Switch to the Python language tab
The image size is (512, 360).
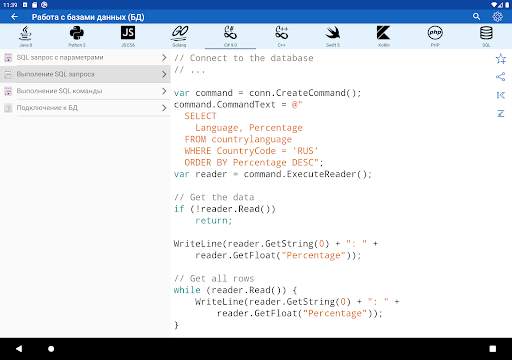point(77,36)
